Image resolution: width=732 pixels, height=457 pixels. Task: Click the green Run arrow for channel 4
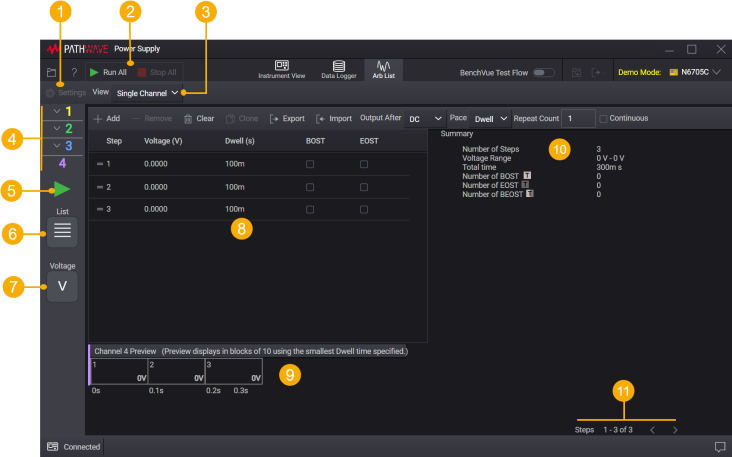pyautogui.click(x=62, y=188)
